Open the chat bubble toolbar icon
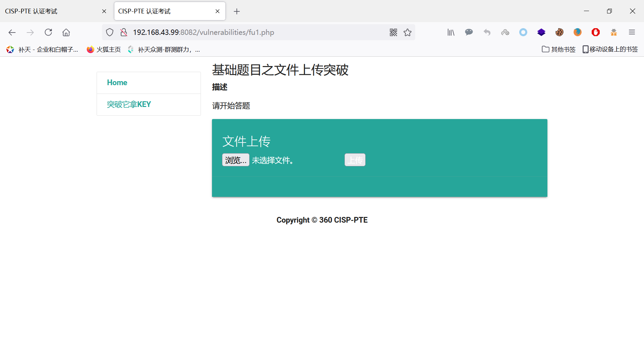Screen dimensions: 644x342 click(x=469, y=32)
